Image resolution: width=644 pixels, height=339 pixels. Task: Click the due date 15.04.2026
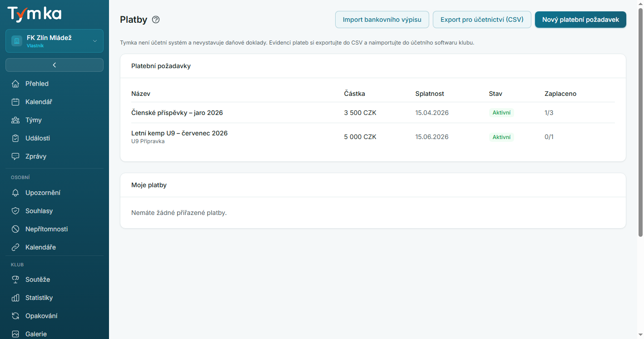click(x=432, y=113)
